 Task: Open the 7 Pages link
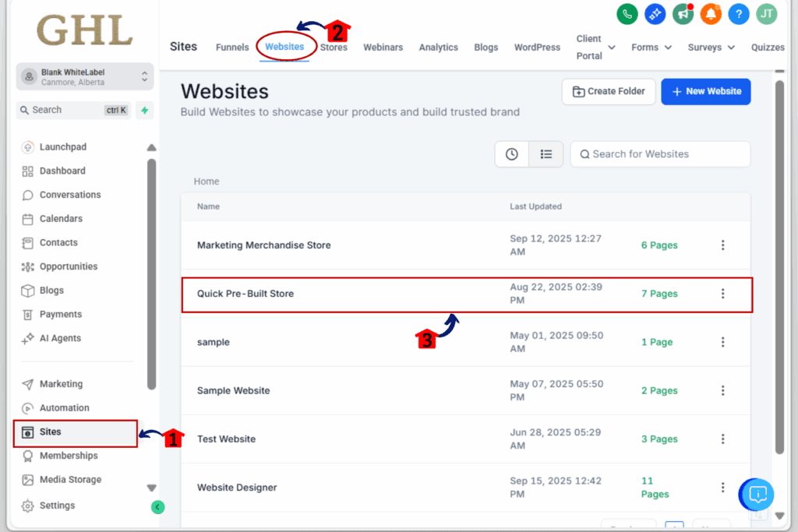[659, 294]
